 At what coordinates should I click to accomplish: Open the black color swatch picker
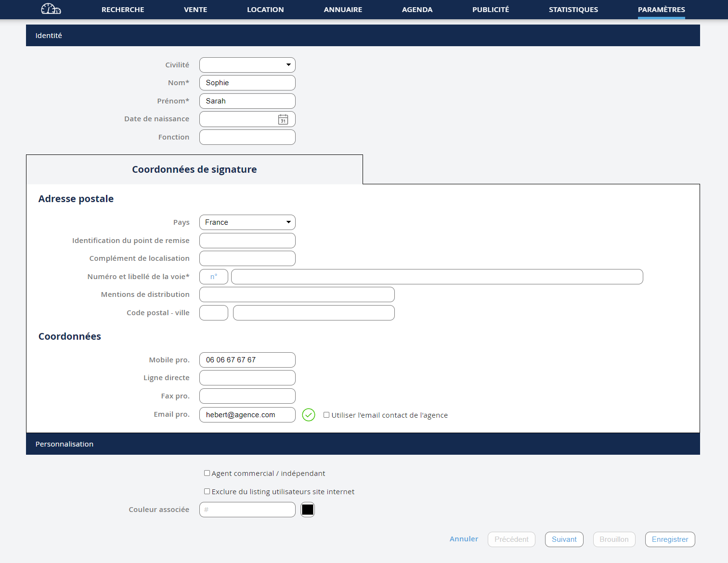(308, 510)
